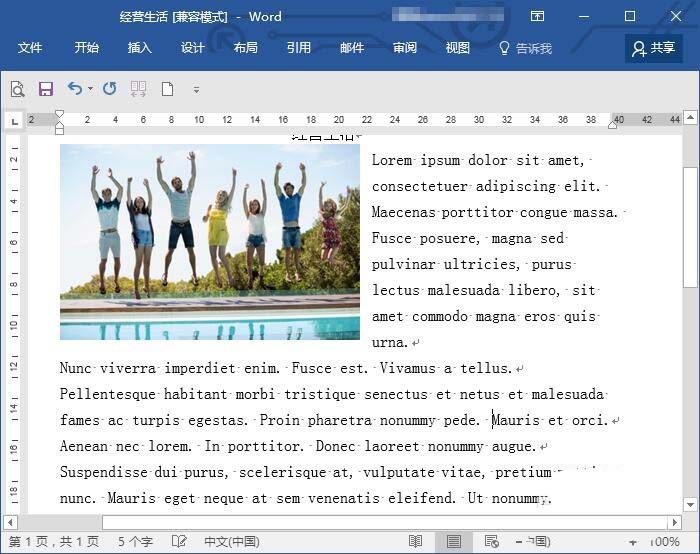Open the proofing check icon in status bar
The image size is (700, 554).
(x=180, y=541)
